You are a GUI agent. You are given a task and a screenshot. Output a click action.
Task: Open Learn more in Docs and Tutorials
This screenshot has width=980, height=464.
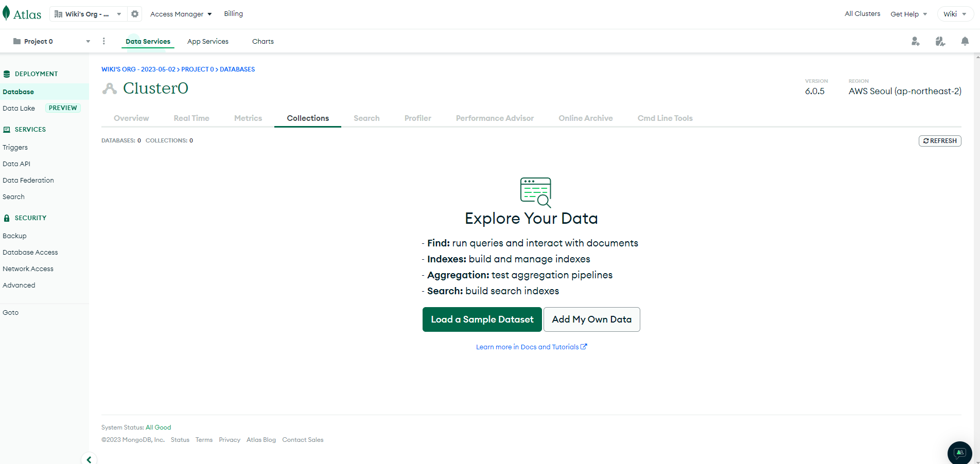click(x=531, y=347)
